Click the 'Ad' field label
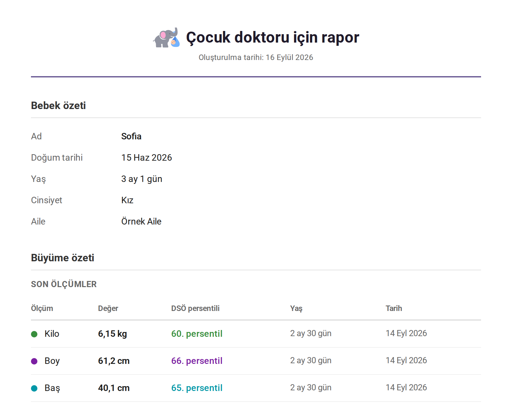Screen dimensions: 512x420 click(36, 136)
